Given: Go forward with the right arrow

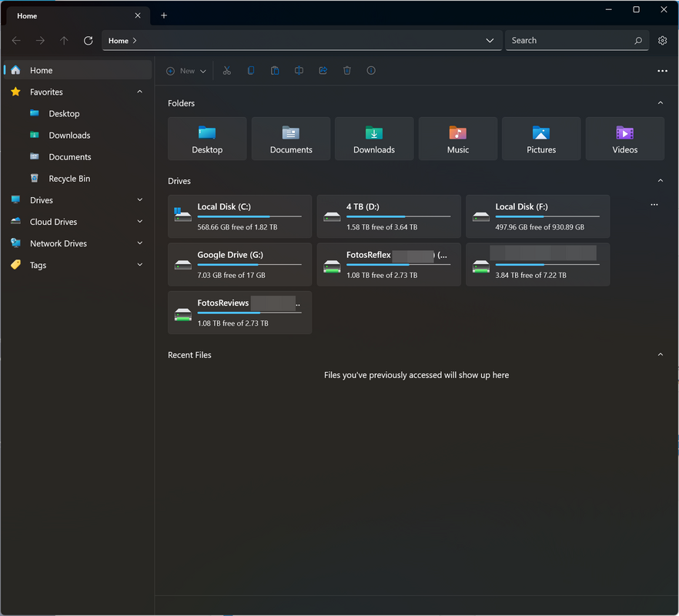Looking at the screenshot, I should pos(40,40).
